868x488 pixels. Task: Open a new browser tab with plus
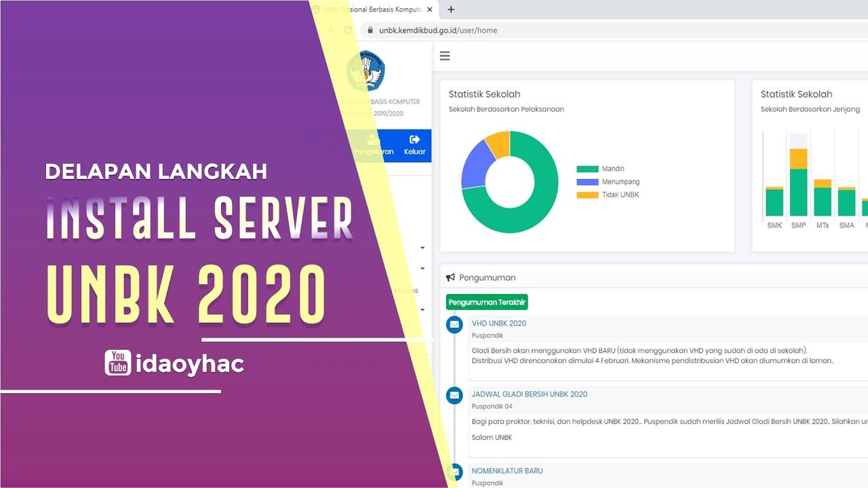coord(451,9)
